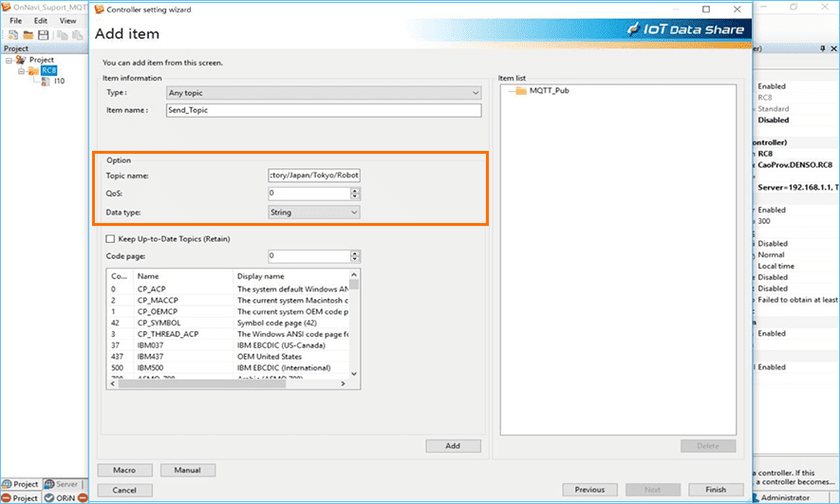Viewport: 840px width, 504px height.
Task: Click the Copy toolbar icon
Action: 62,35
